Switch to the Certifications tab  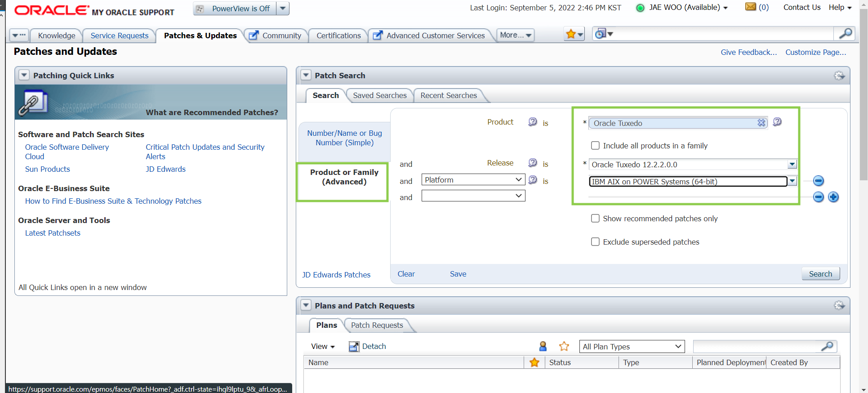338,36
